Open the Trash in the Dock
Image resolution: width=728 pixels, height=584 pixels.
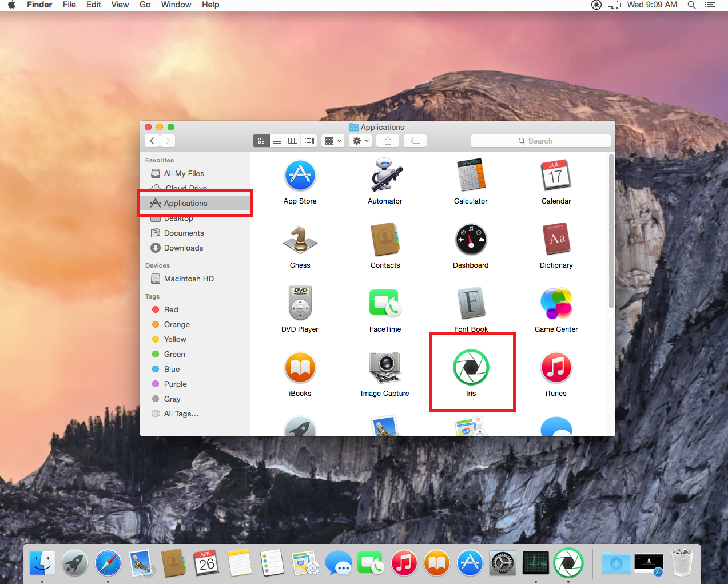(682, 563)
